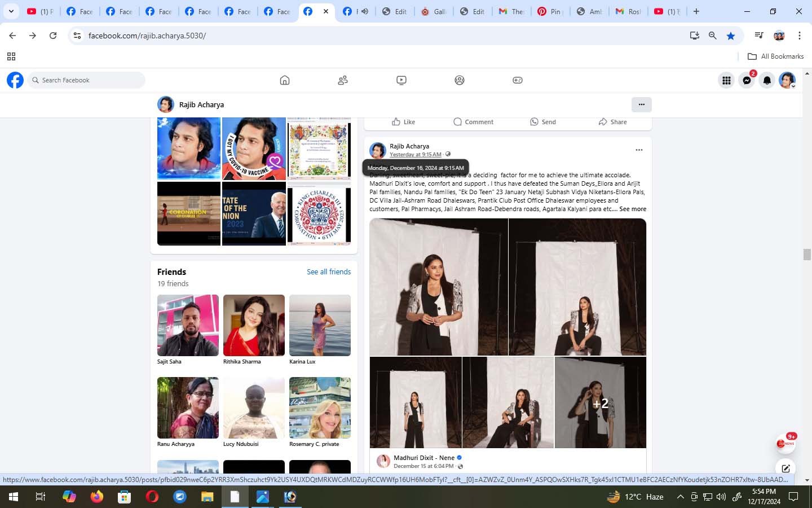The width and height of the screenshot is (812, 508).
Task: Go forward in browser
Action: point(33,36)
